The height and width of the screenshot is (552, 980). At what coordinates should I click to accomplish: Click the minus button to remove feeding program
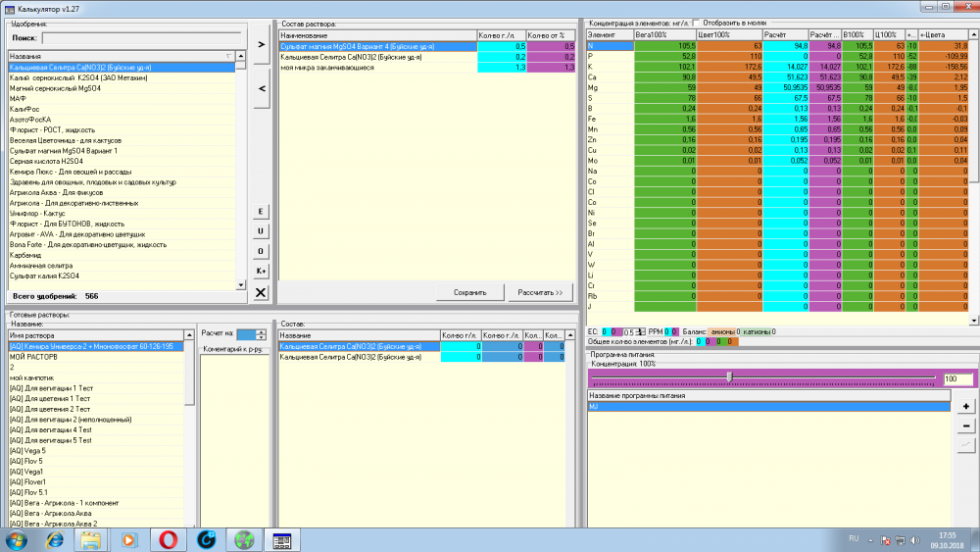tap(965, 427)
